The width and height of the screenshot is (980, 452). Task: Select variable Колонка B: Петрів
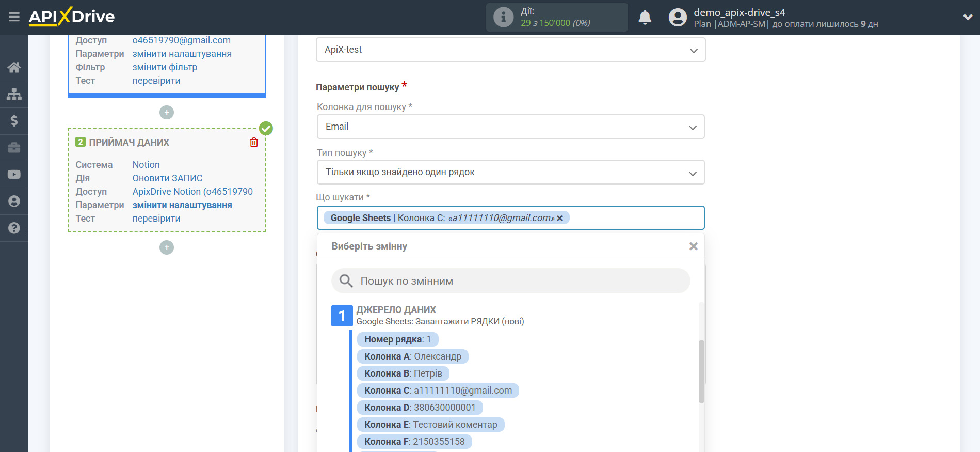pos(403,373)
